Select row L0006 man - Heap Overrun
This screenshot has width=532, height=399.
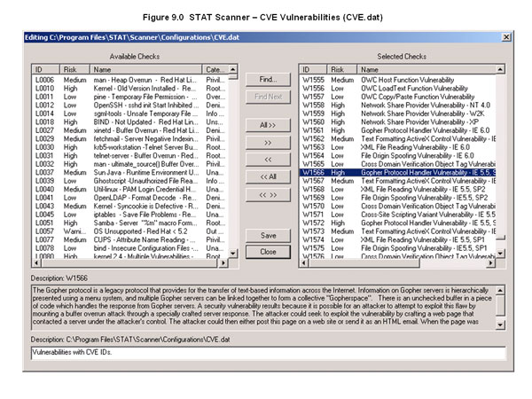pyautogui.click(x=130, y=80)
